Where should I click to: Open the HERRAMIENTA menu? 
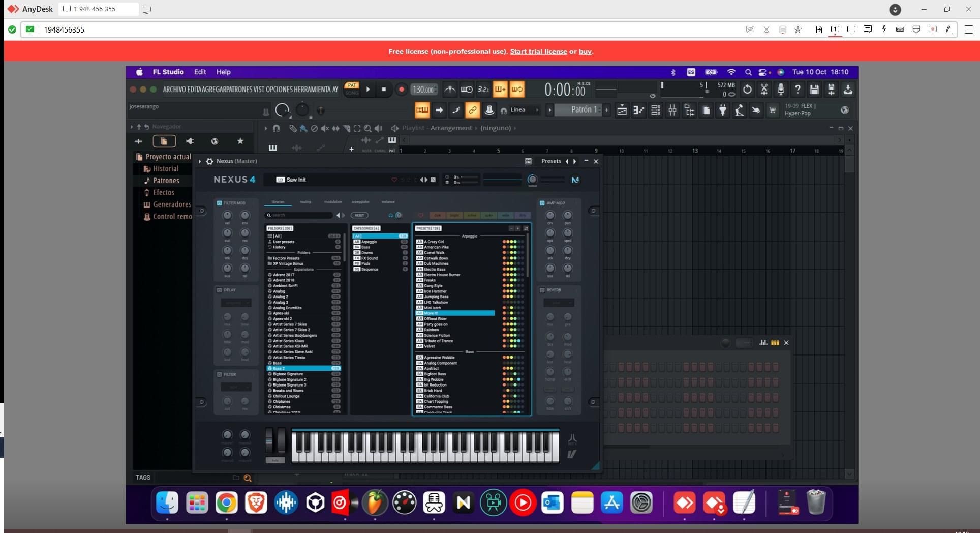312,90
